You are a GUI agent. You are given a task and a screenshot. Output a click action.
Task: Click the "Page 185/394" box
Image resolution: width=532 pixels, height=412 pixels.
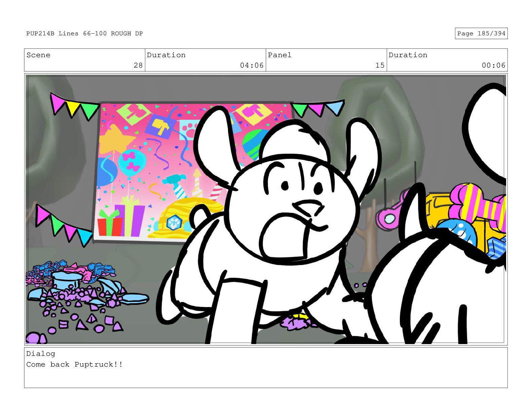tap(481, 33)
